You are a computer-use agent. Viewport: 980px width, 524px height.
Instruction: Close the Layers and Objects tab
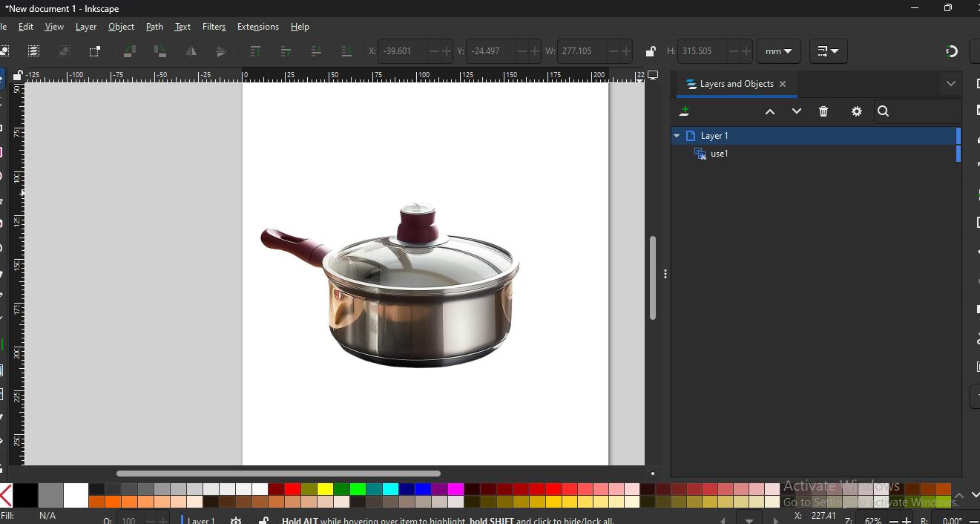[x=783, y=84]
